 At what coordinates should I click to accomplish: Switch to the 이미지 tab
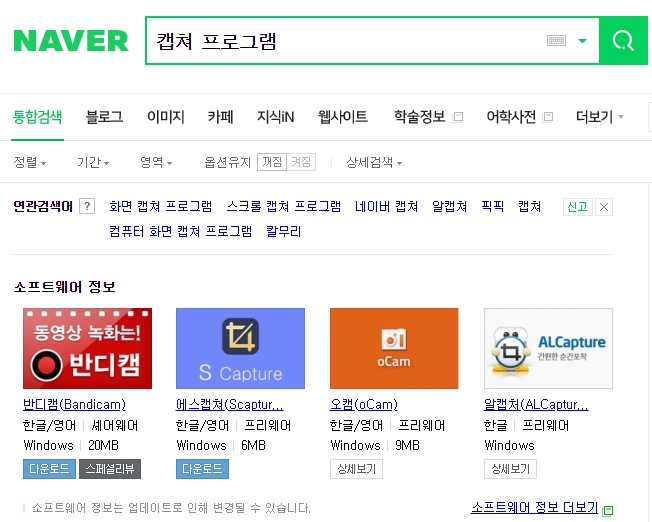pos(165,117)
